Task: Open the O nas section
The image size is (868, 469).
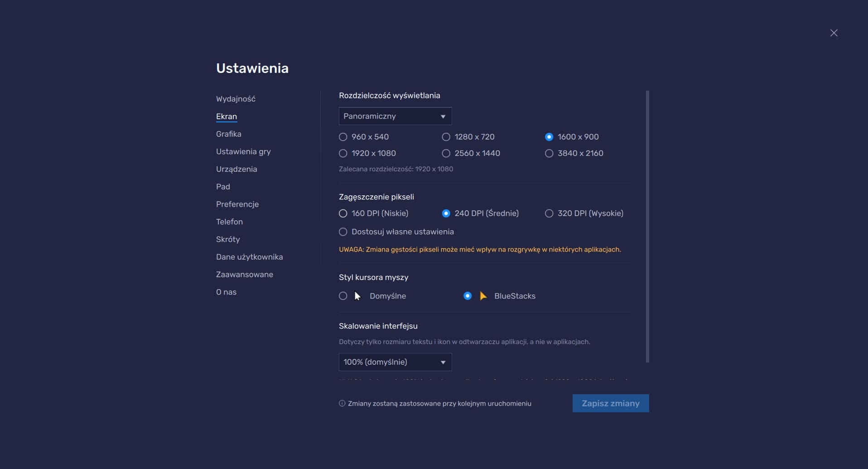Action: click(x=226, y=292)
